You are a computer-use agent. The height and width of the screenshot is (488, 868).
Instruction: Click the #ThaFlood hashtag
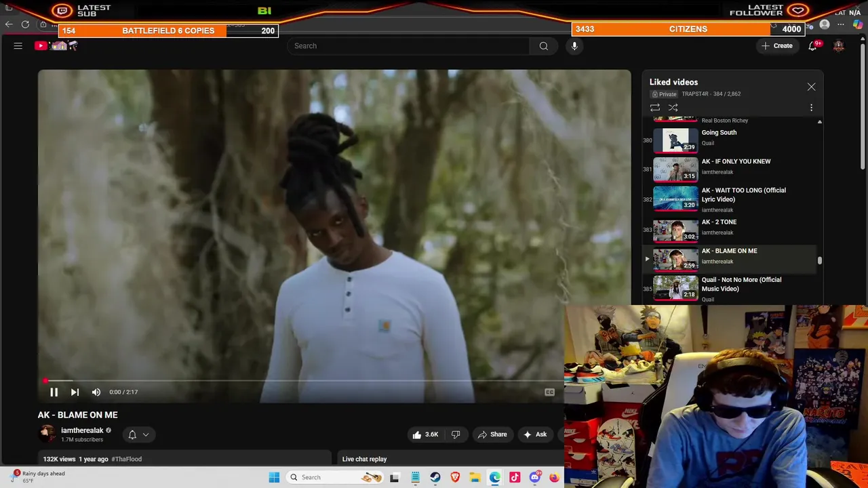tap(126, 459)
